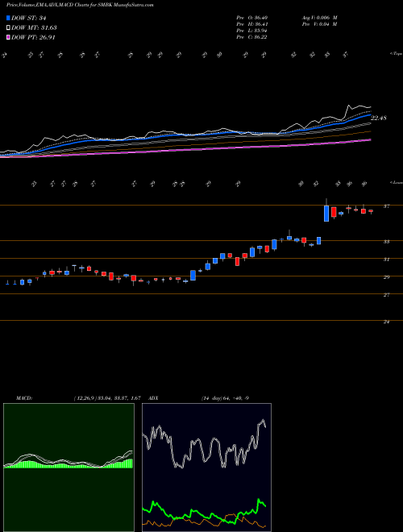Click the 33 price axis label
The width and height of the screenshot is (403, 532).
click(x=386, y=242)
